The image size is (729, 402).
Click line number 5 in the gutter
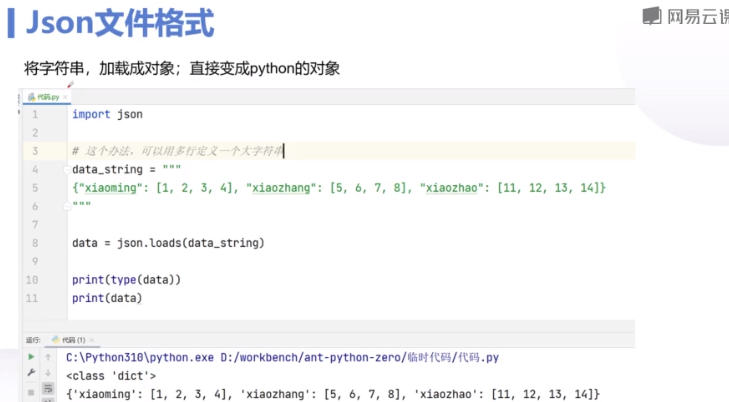pyautogui.click(x=35, y=188)
